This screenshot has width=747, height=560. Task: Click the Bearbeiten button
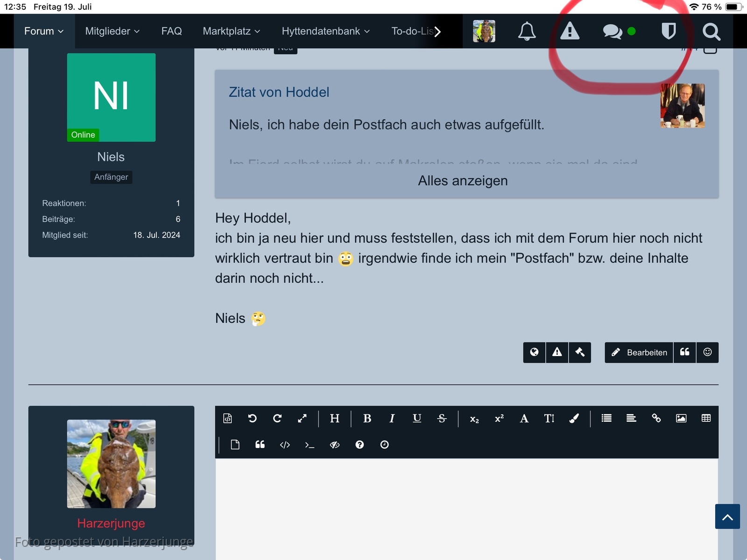(x=639, y=352)
